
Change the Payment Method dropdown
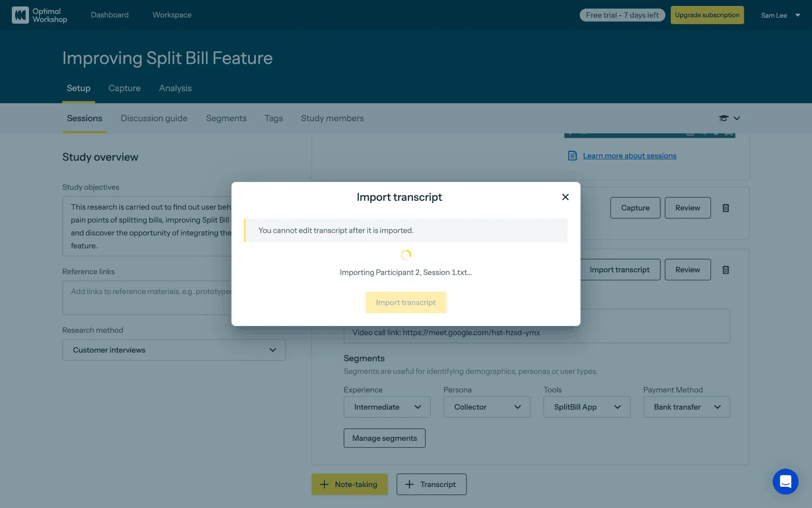point(686,407)
